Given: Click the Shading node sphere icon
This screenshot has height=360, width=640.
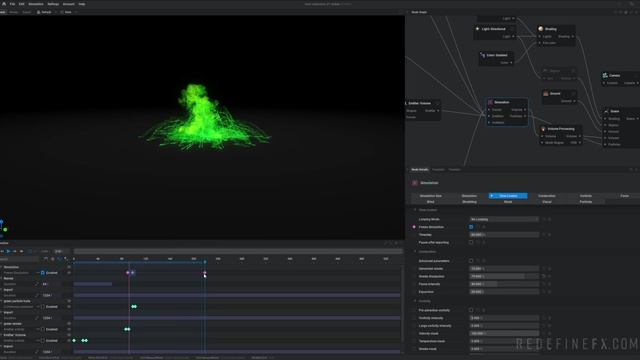Looking at the screenshot, I should point(541,29).
